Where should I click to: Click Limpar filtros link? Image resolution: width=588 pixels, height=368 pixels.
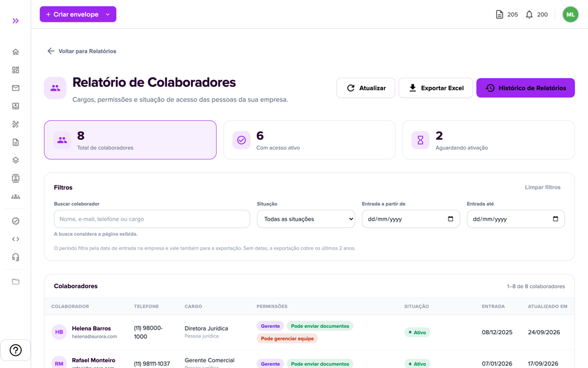coord(543,187)
